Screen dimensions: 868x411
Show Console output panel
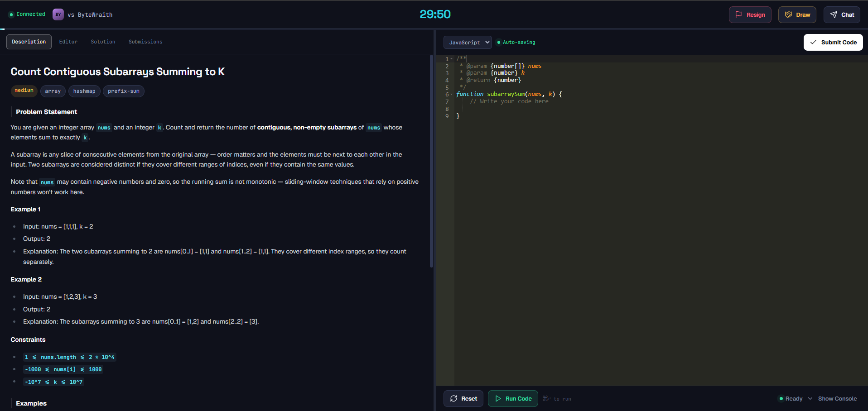(x=837, y=398)
